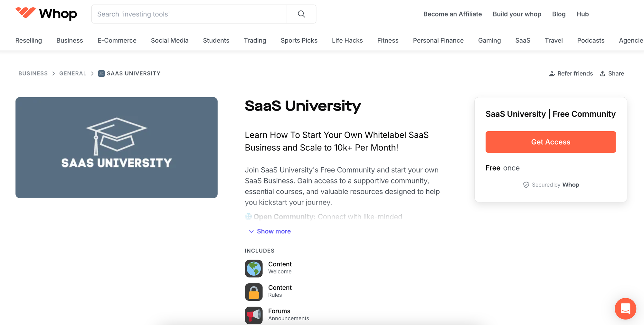Click 'SaaS University | Free Community' card title
Viewport: 644px width, 325px height.
(x=551, y=114)
